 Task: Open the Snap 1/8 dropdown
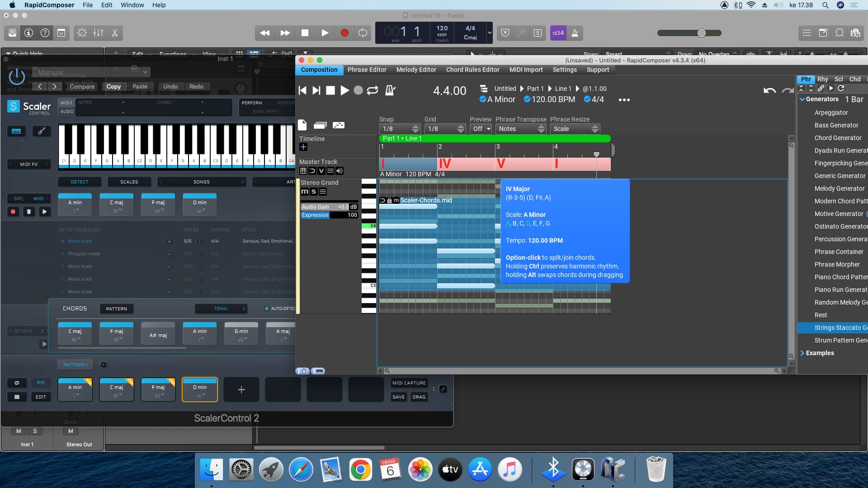[400, 129]
